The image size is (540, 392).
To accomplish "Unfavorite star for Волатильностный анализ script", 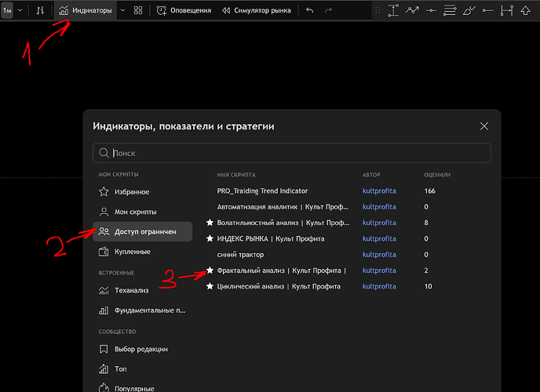I will [210, 223].
